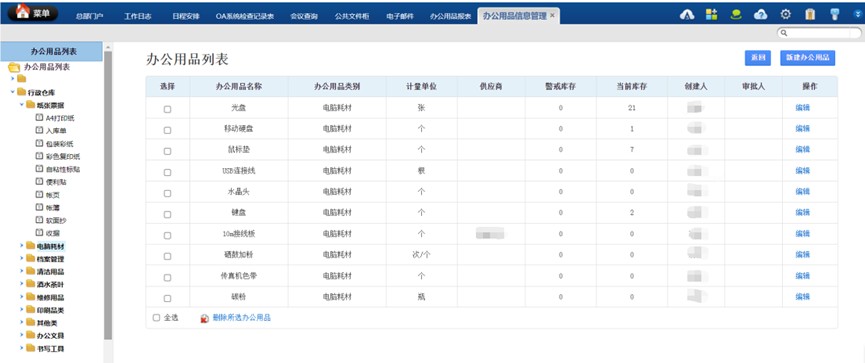This screenshot has height=363, width=865.
Task: Open the 日程安排 tab
Action: [186, 17]
